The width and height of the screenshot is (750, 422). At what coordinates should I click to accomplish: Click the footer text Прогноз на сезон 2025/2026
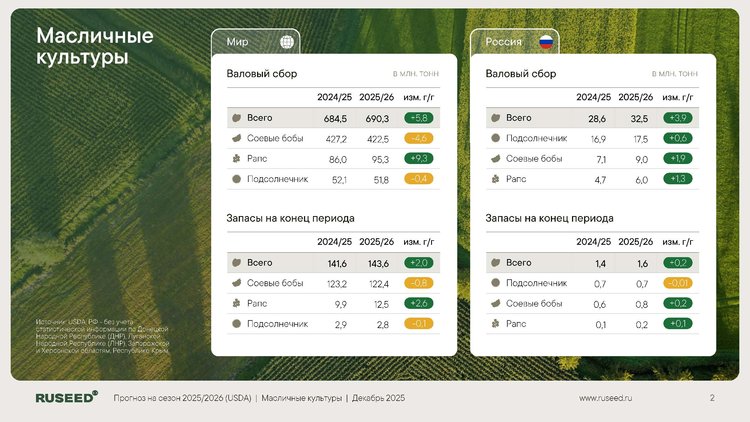(x=180, y=398)
